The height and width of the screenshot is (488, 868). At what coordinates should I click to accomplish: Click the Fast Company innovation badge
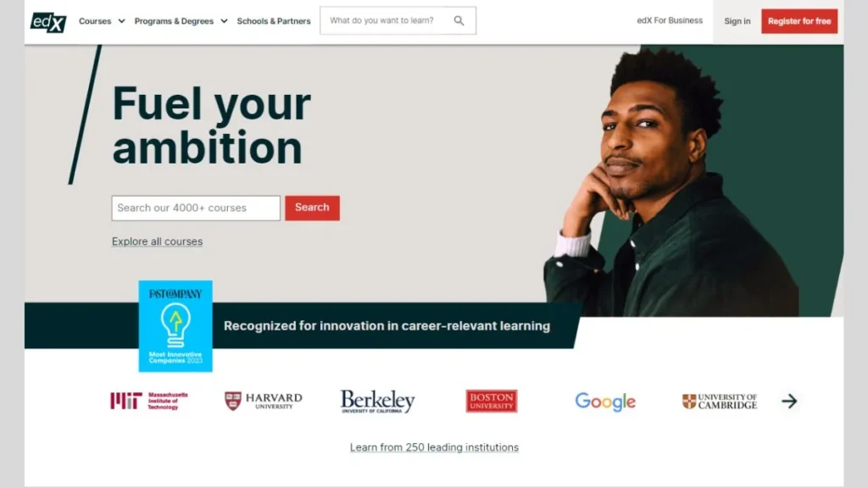175,326
